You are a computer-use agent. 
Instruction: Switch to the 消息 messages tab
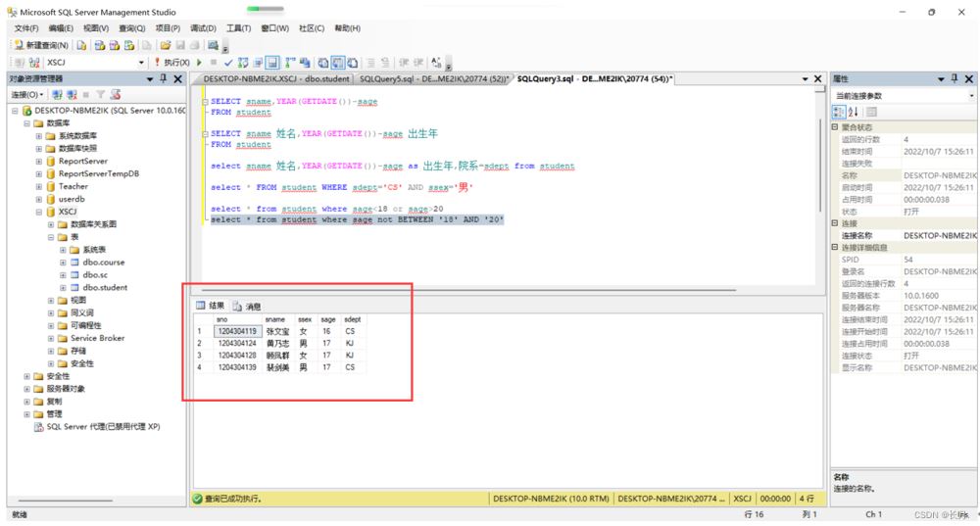[x=246, y=307]
